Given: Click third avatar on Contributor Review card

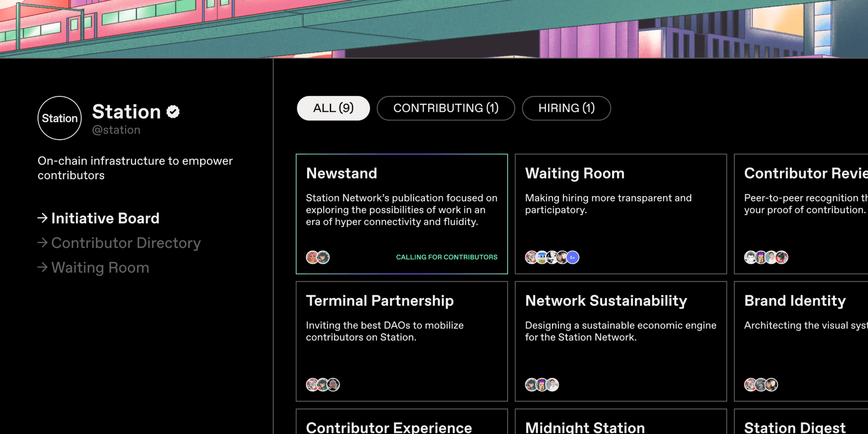Looking at the screenshot, I should 771,257.
